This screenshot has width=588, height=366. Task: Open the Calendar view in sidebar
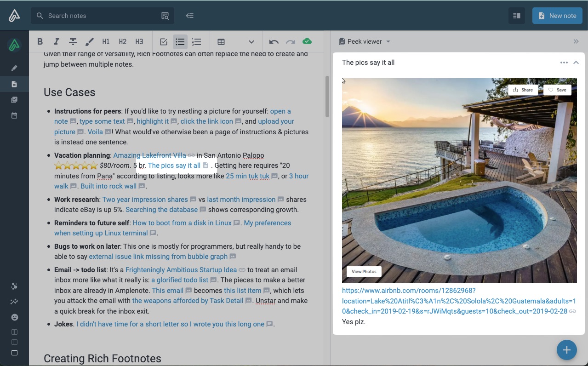pos(14,115)
